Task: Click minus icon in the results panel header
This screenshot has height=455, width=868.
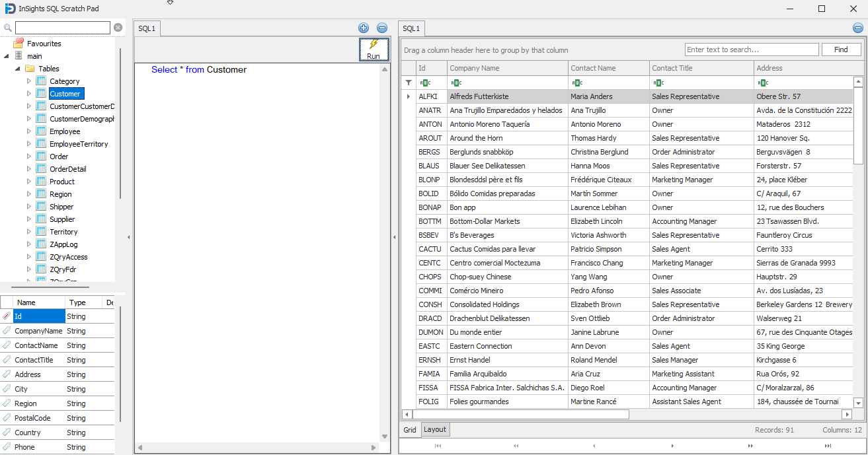Action: [857, 28]
